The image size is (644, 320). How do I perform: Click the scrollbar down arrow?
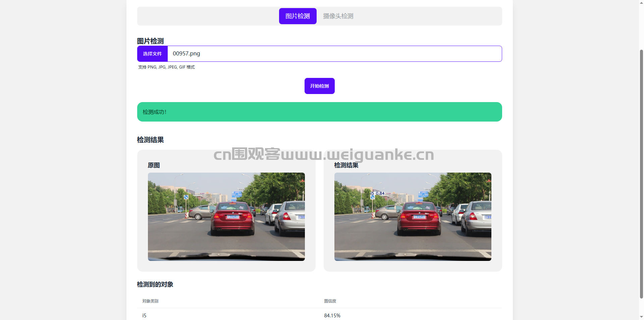pyautogui.click(x=641, y=317)
